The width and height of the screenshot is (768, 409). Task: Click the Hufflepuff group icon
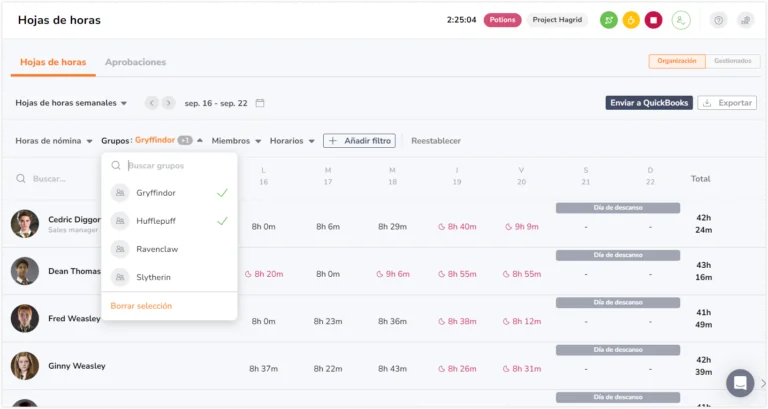click(x=120, y=221)
